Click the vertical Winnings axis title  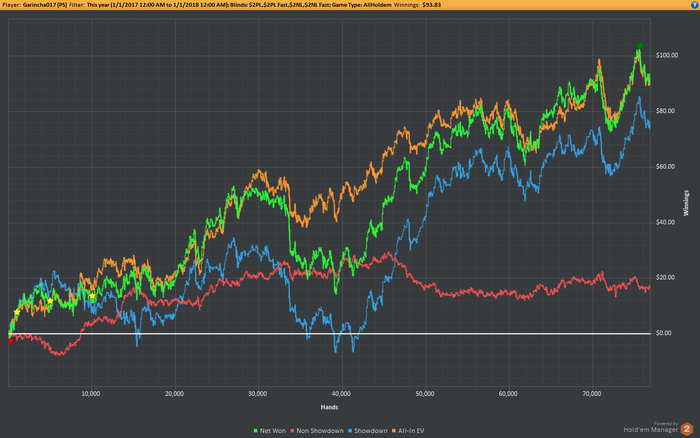pyautogui.click(x=686, y=203)
